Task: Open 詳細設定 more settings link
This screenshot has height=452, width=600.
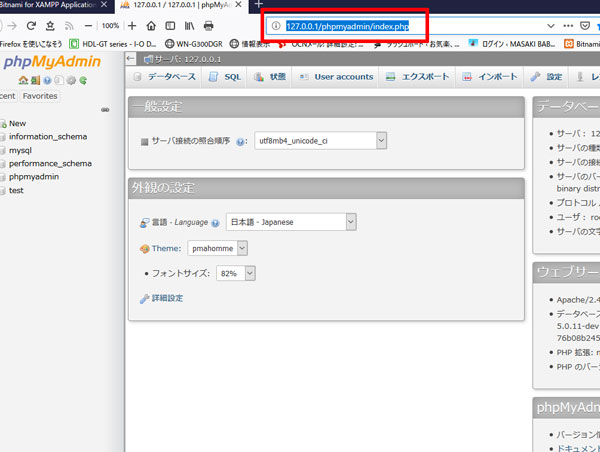Action: pyautogui.click(x=167, y=298)
